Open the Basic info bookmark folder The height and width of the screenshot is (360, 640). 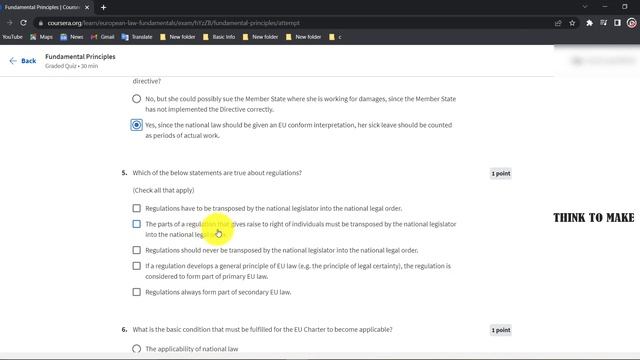click(x=219, y=37)
